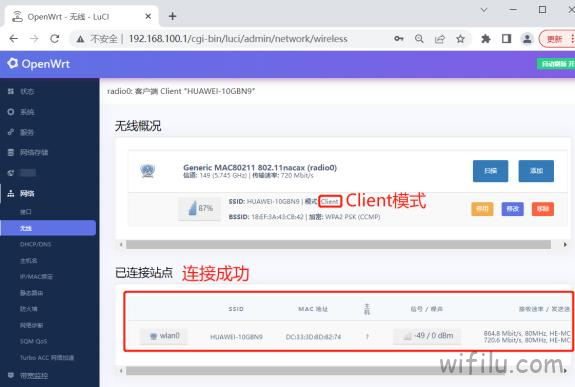Select the highlighted 无线 submenu item
Viewport: 575px width, 387px height.
pyautogui.click(x=48, y=228)
